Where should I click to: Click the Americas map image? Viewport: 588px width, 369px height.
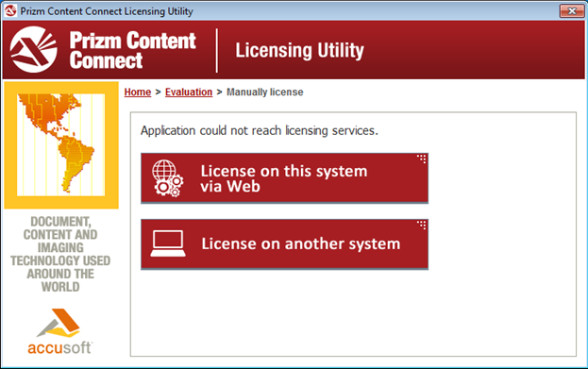[x=61, y=144]
